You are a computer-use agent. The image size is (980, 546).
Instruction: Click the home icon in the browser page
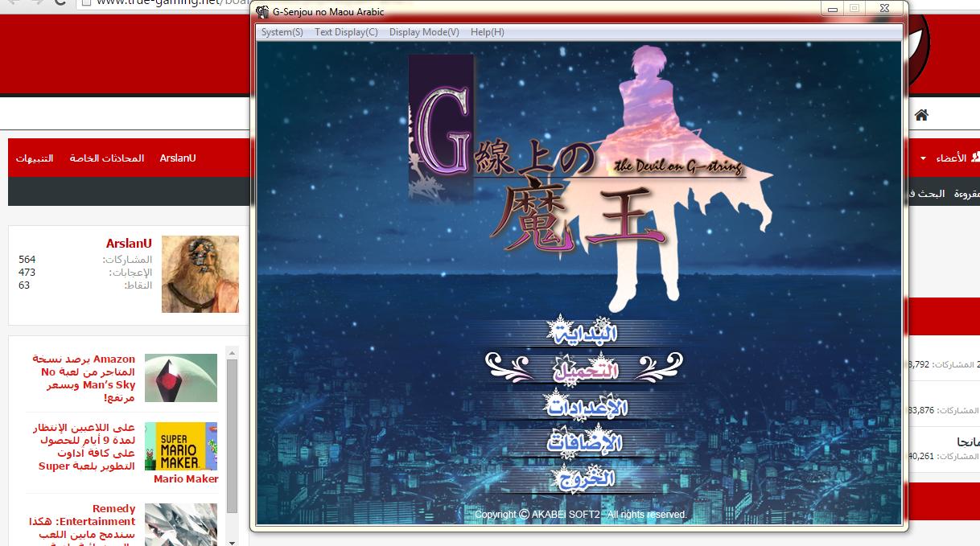921,115
